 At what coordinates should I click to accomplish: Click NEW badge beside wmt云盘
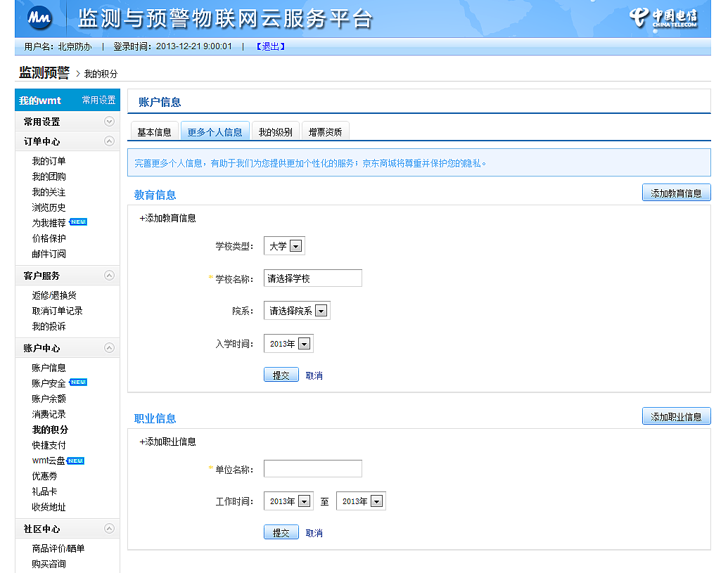pos(75,461)
